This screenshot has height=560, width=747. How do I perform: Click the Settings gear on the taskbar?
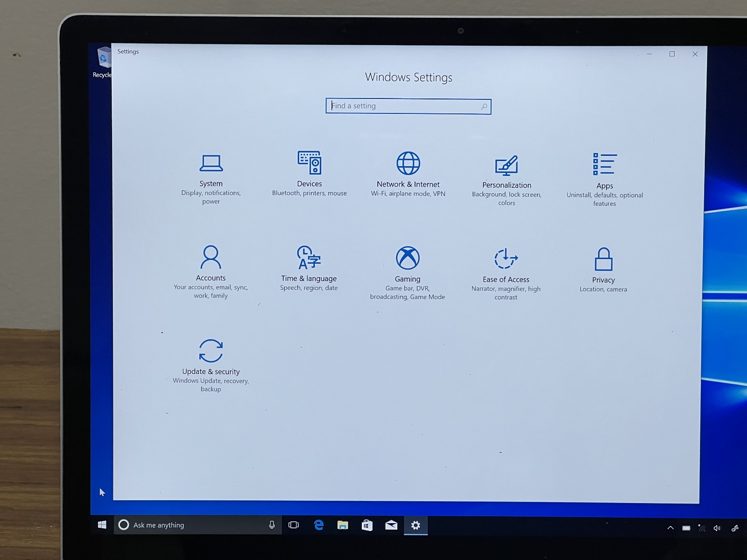pyautogui.click(x=416, y=525)
